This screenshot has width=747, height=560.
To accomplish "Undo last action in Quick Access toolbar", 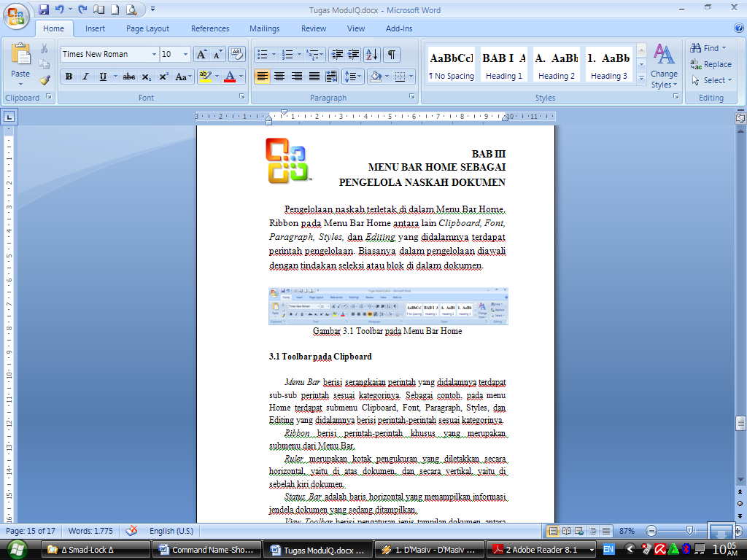I will (60, 9).
